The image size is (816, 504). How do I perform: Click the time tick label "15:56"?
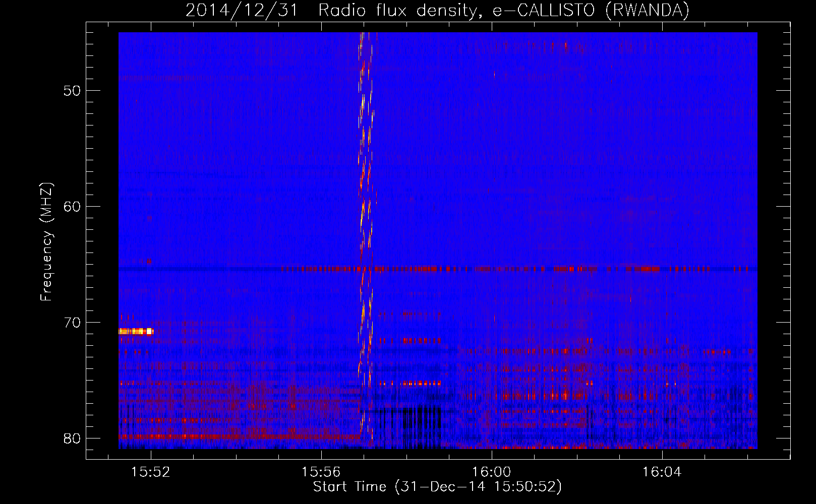pos(321,472)
